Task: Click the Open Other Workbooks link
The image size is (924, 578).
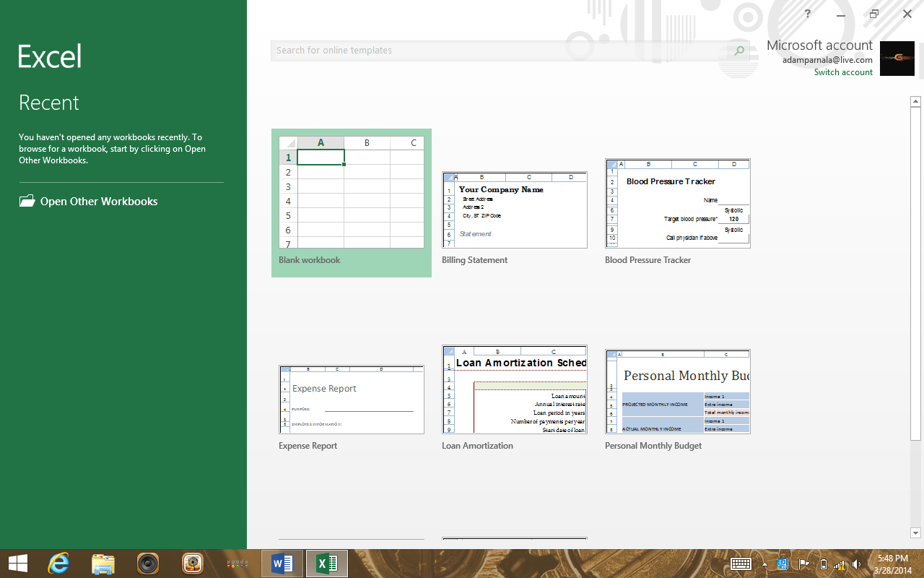Action: (x=99, y=202)
